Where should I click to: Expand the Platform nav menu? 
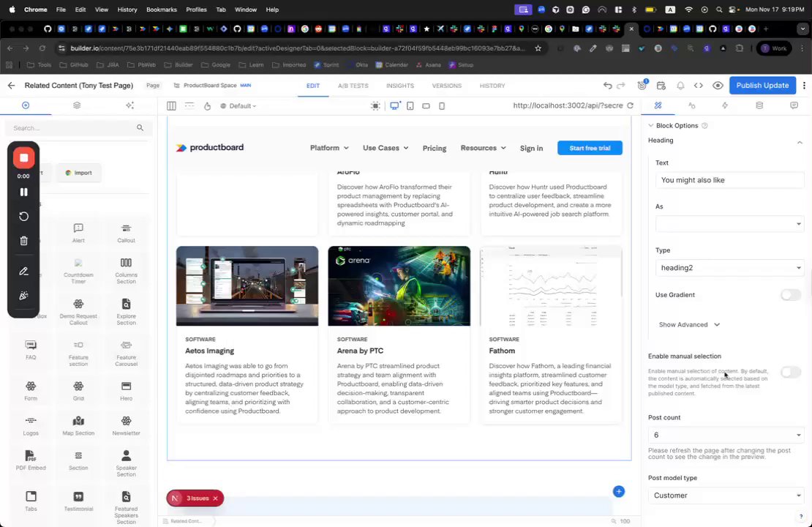click(x=329, y=148)
